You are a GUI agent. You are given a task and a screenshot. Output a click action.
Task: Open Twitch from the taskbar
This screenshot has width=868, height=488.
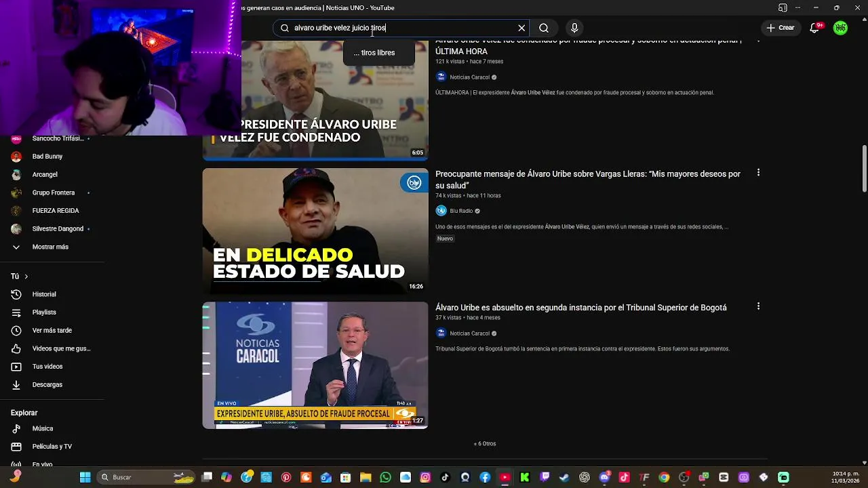click(545, 477)
